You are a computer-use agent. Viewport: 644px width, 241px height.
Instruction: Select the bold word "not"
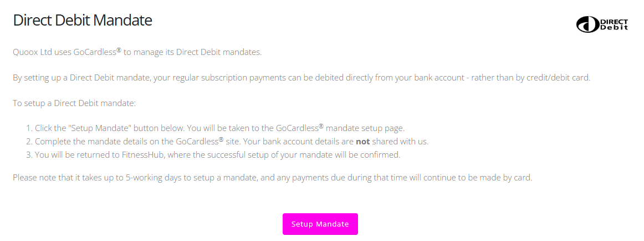[362, 142]
